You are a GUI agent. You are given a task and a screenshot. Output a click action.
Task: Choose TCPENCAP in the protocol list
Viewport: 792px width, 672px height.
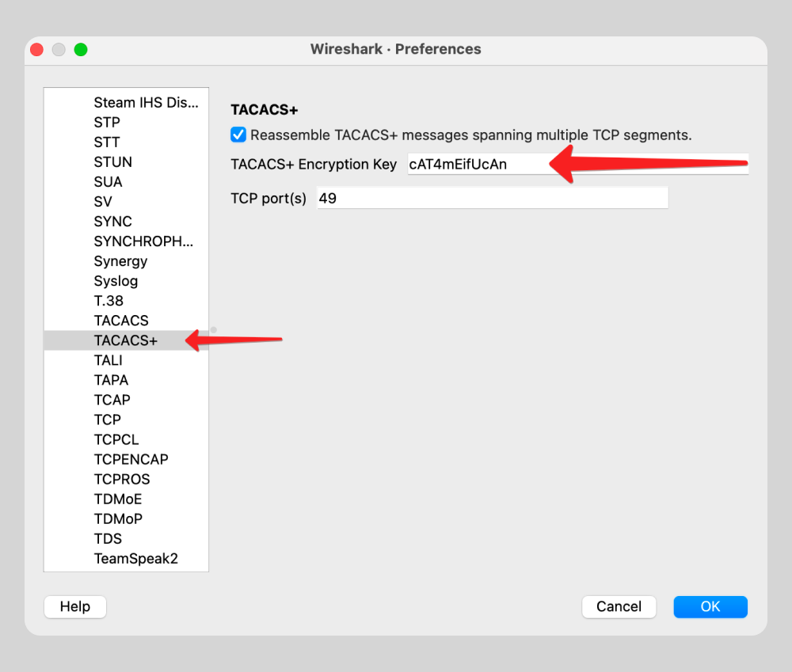click(131, 459)
